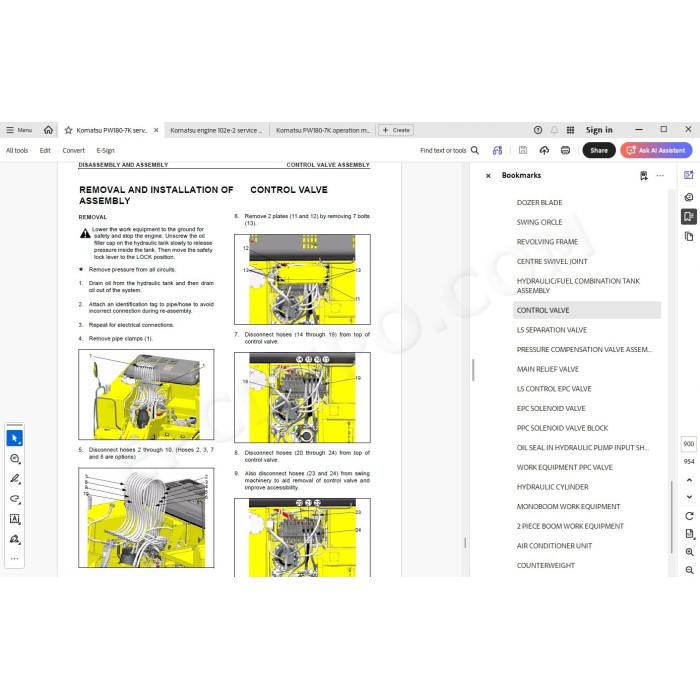Viewport: 700px width, 700px height.
Task: Go to Acrobat Home icon
Action: (48, 130)
